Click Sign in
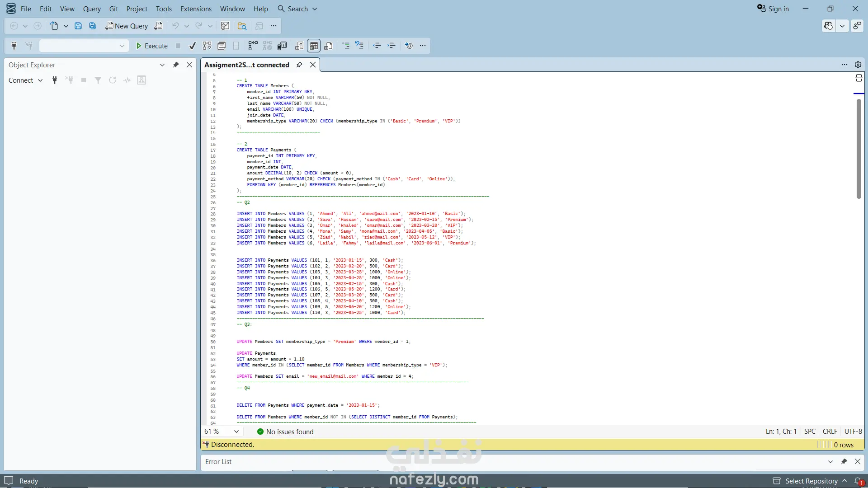 coord(773,9)
